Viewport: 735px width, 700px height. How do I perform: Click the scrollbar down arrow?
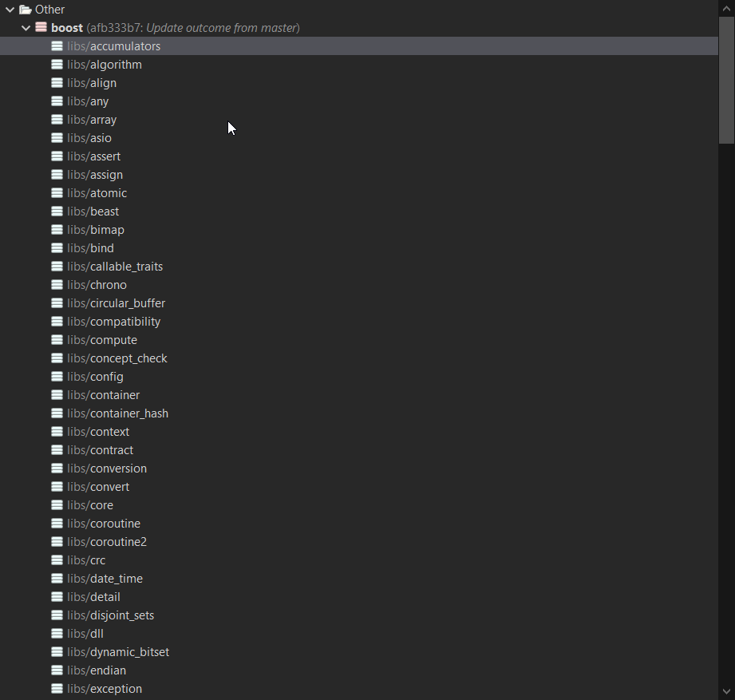click(x=726, y=691)
